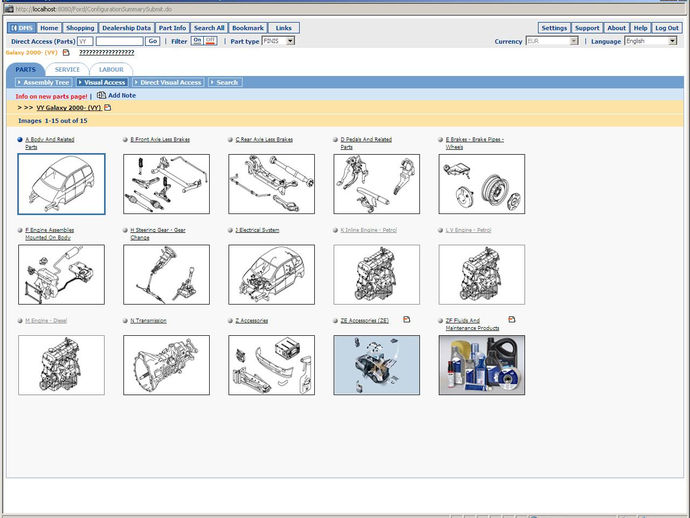Open the K Inline Engine Petrol illustration
This screenshot has height=518, width=690.
click(x=377, y=275)
